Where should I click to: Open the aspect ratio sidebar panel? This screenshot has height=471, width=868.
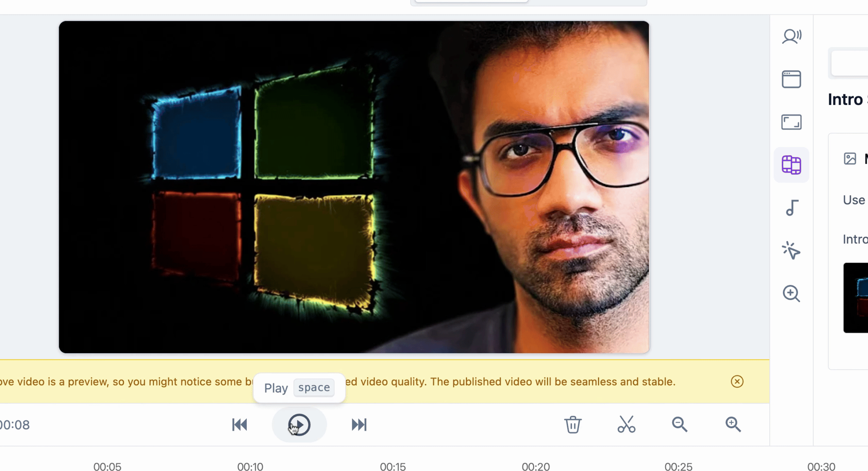[791, 122]
